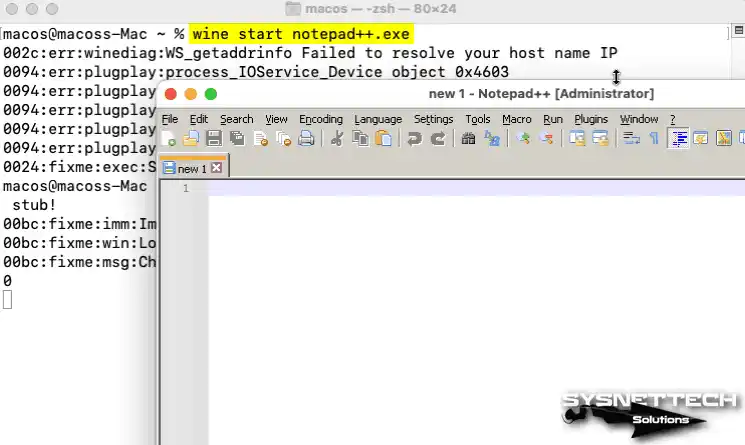This screenshot has height=445, width=745.
Task: Click the Close document toolbar icon
Action: click(261, 139)
